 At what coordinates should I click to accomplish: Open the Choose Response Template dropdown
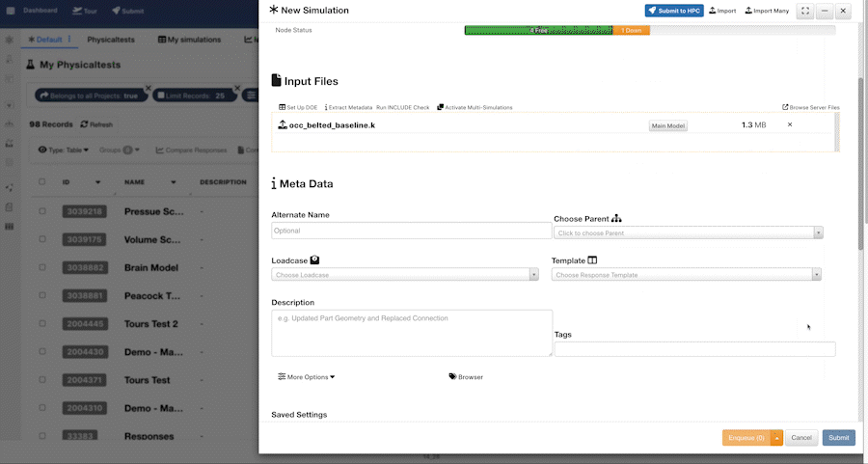click(x=686, y=275)
